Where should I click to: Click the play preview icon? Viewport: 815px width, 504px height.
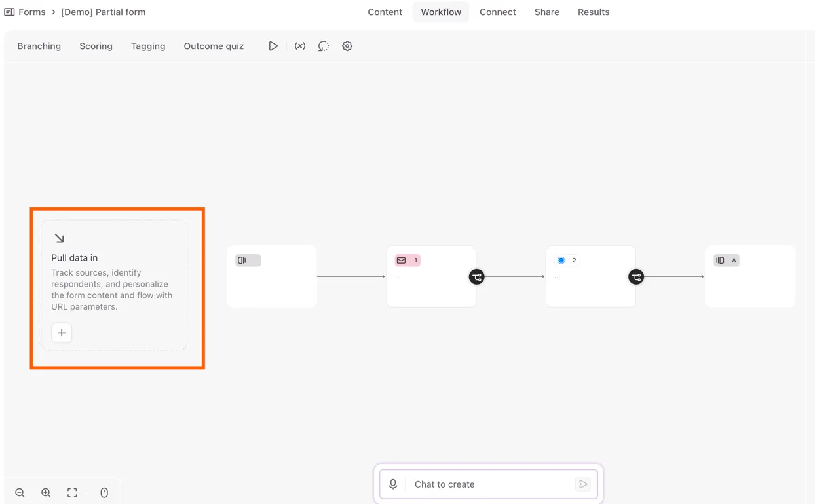pos(273,46)
